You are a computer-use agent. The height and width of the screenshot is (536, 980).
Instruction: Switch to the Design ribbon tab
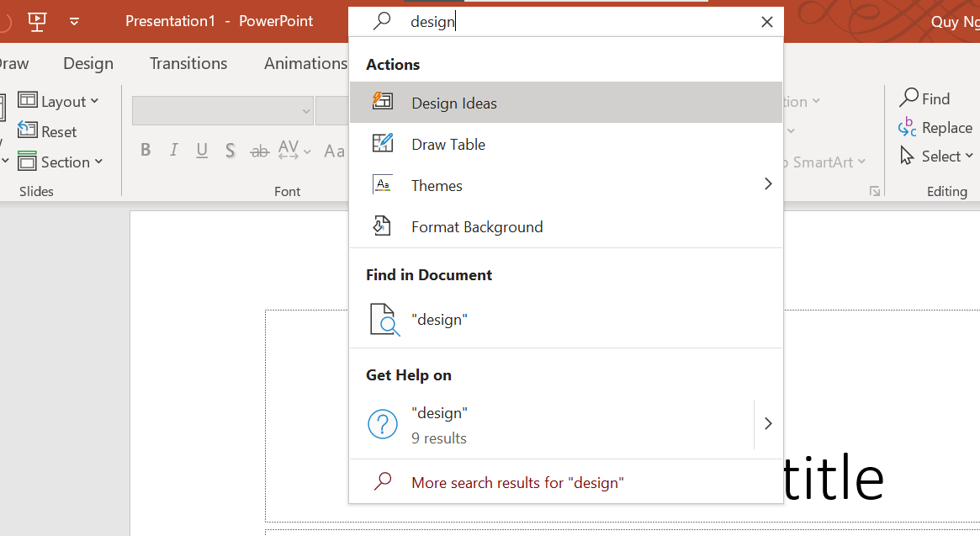[88, 63]
